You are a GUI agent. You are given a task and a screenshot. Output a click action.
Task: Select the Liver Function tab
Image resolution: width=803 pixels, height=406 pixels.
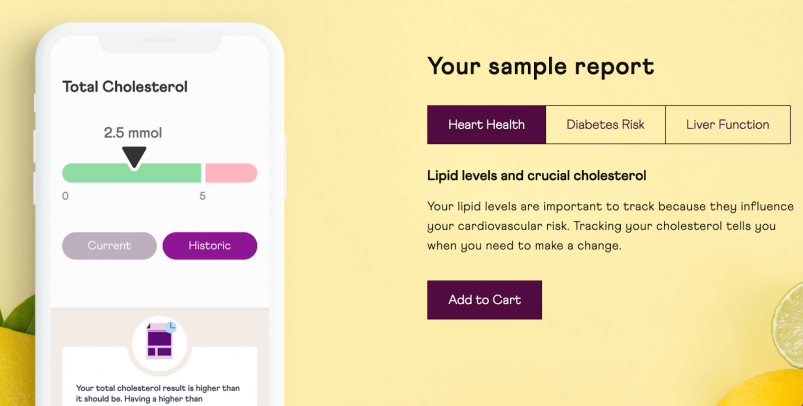[728, 124]
